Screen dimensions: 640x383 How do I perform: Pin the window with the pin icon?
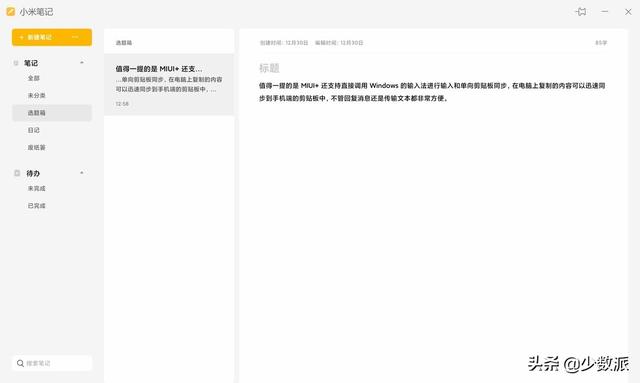point(581,12)
